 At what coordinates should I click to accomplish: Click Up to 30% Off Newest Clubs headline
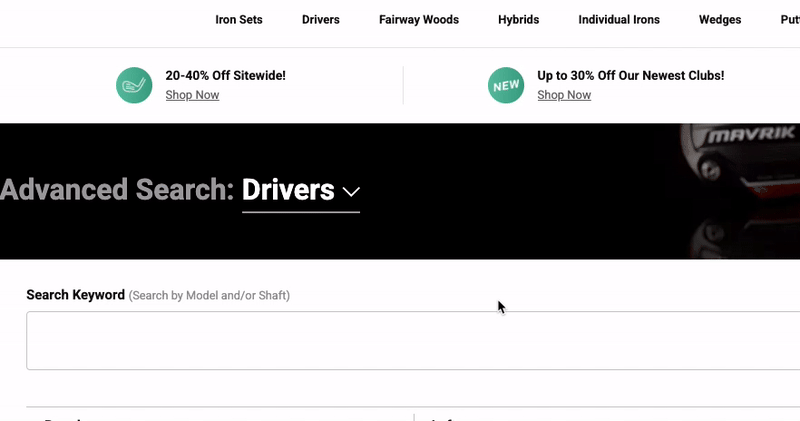click(630, 75)
